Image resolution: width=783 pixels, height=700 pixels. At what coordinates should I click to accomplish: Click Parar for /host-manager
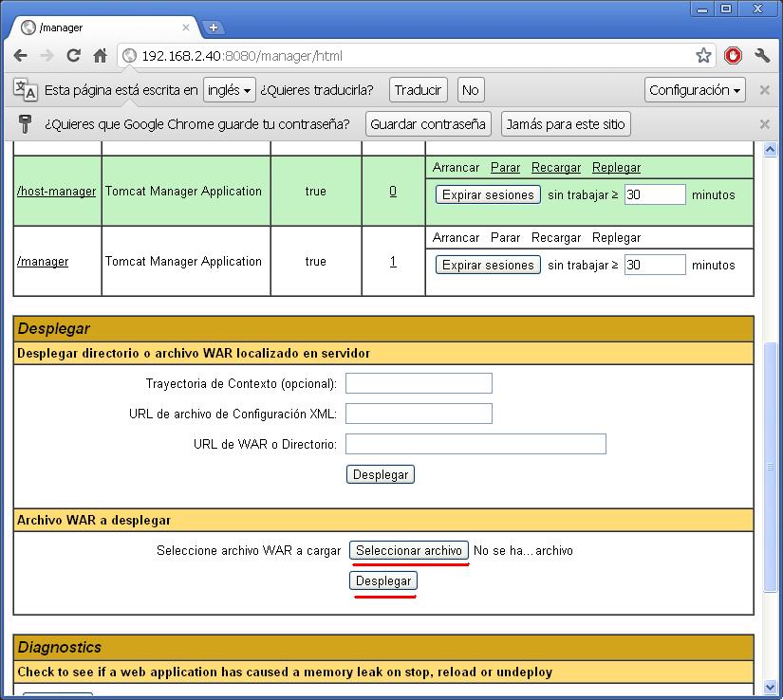[x=505, y=168]
